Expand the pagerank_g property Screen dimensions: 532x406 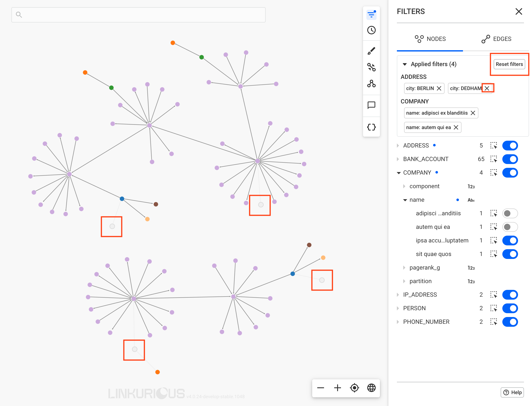404,268
